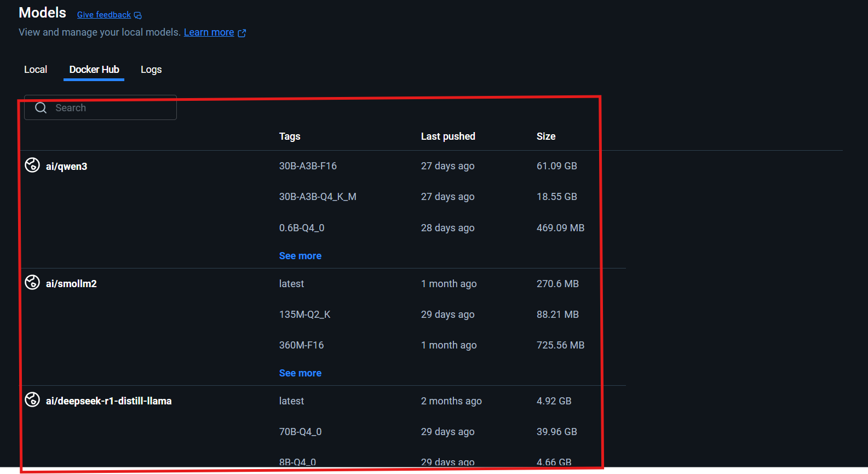The width and height of the screenshot is (868, 474).
Task: Open the ai/smollm2 model name
Action: pos(71,284)
